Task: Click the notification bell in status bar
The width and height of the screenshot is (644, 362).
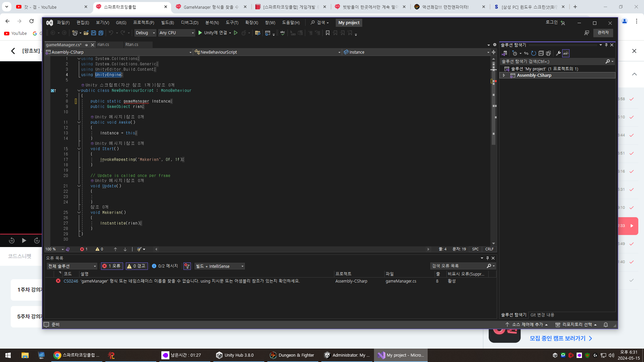Action: [606, 325]
